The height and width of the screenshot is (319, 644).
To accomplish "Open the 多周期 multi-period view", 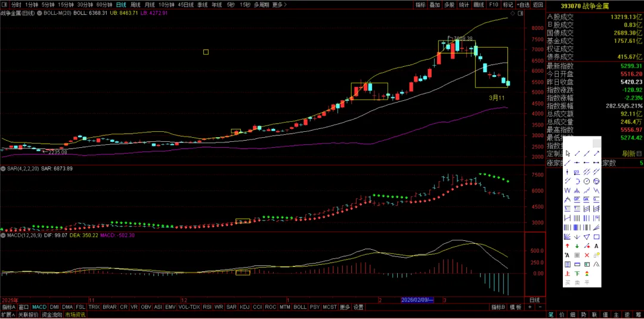I will click(x=261, y=5).
